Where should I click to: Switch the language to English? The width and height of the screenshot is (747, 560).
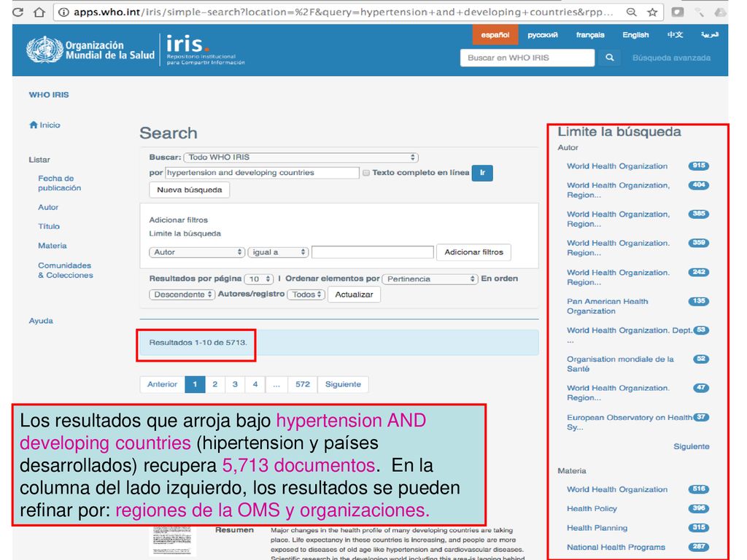[x=635, y=35]
